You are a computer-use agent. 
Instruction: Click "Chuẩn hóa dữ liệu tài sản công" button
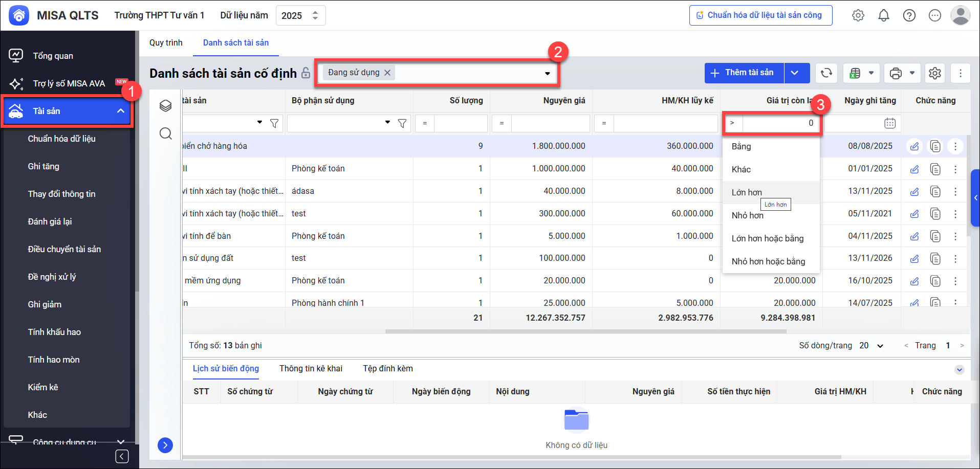760,15
